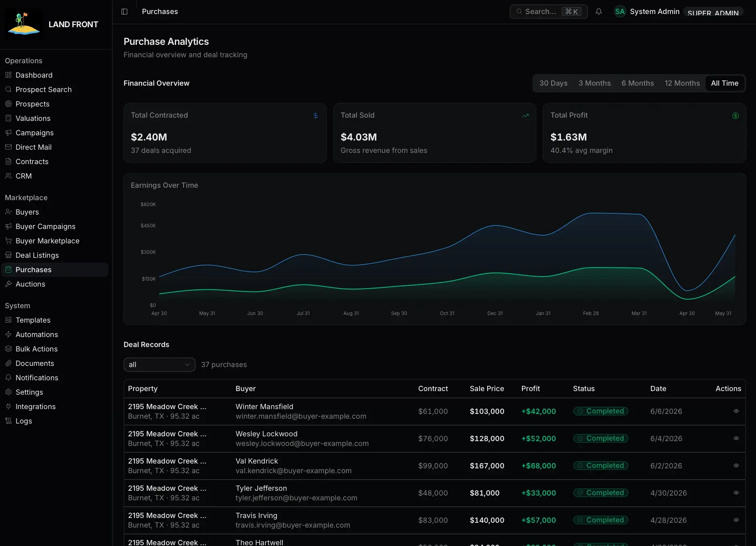View Wesley Lockwood deal via eye icon
The height and width of the screenshot is (546, 756).
pos(736,438)
